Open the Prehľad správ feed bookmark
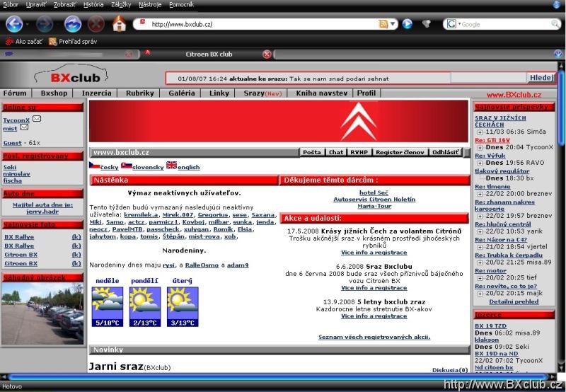Screen dimensions: 566x392 point(73,42)
